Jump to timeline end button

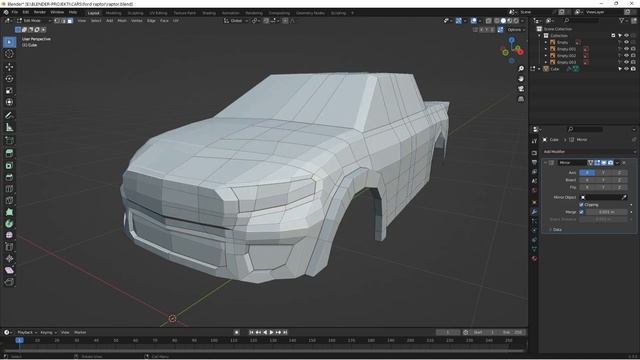pyautogui.click(x=285, y=332)
